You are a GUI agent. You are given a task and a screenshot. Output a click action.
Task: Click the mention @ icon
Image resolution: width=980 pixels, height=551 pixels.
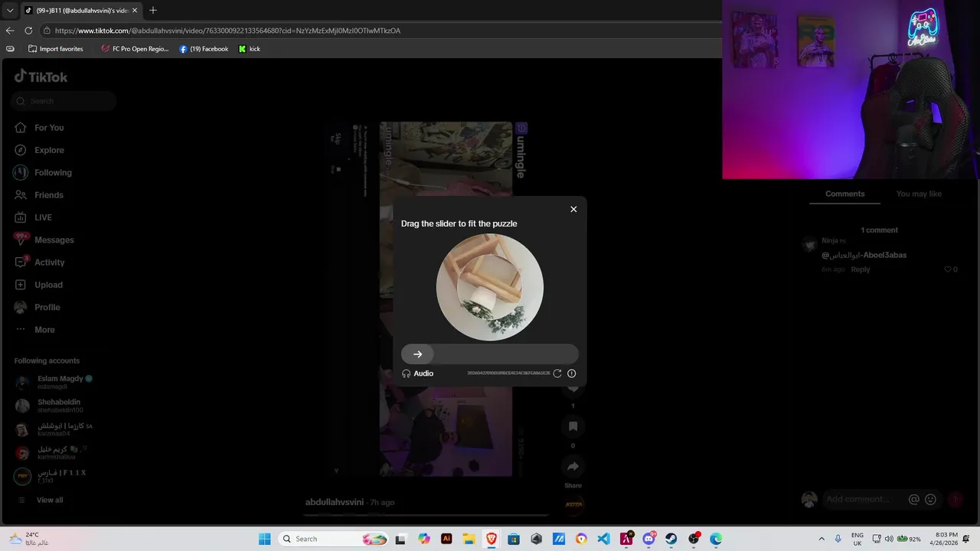913,499
